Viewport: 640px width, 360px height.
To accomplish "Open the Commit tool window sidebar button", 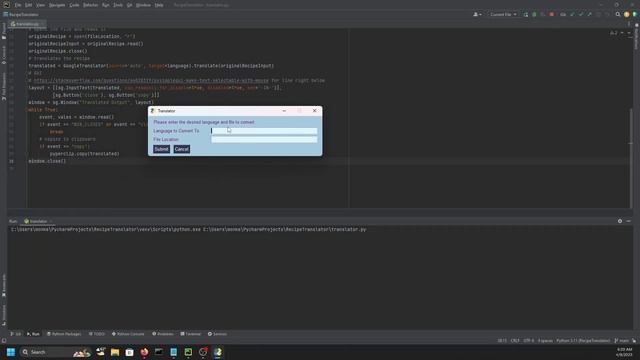I will [4, 55].
